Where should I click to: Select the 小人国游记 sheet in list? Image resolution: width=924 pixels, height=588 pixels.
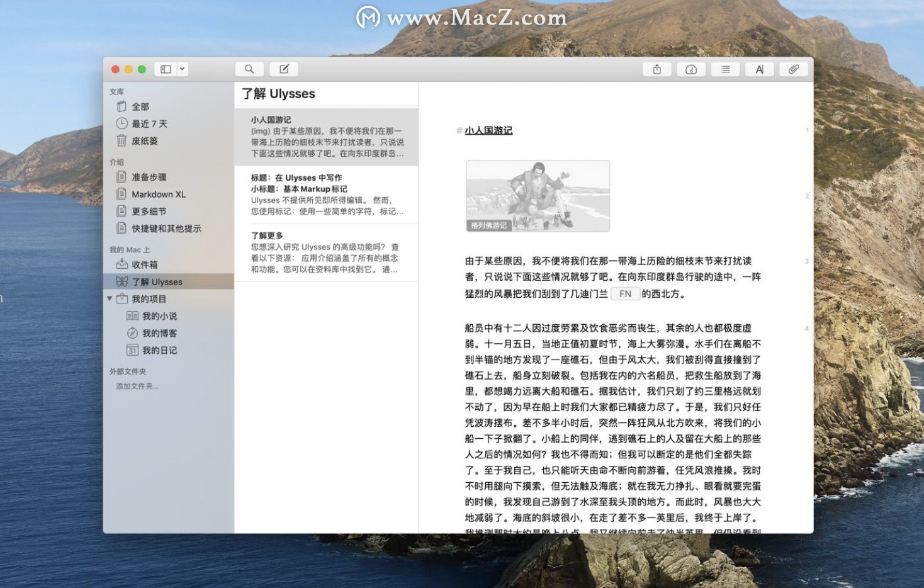[326, 137]
